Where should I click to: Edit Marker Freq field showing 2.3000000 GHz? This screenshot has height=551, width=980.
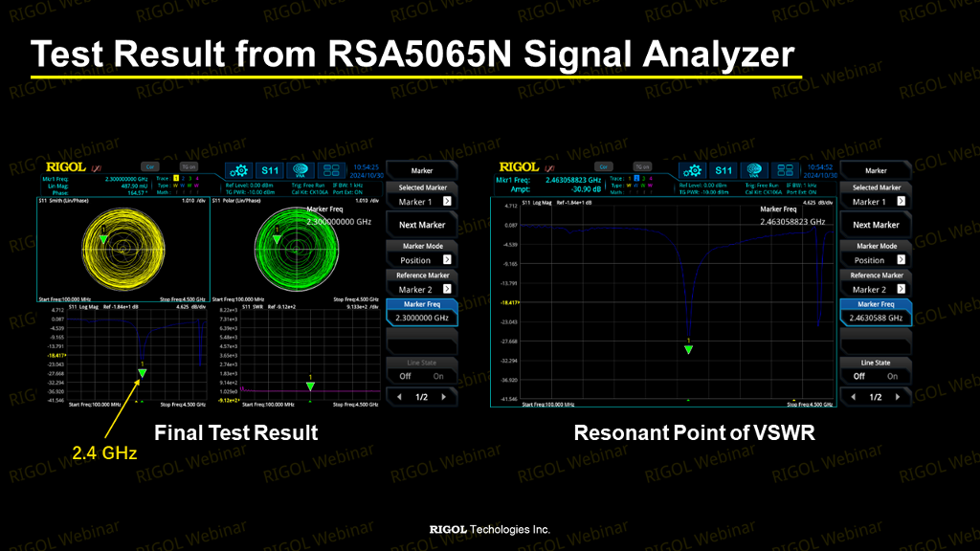click(422, 313)
